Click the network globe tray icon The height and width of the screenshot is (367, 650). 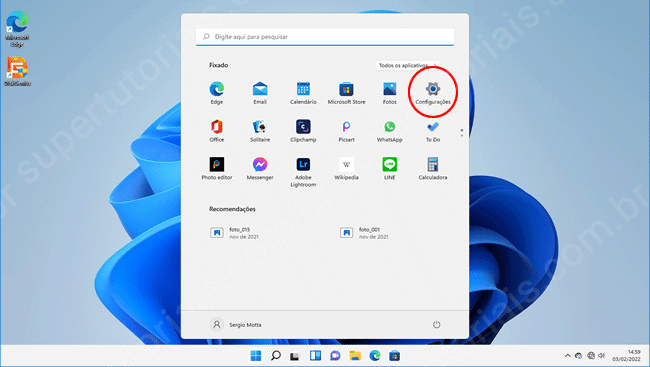click(591, 356)
